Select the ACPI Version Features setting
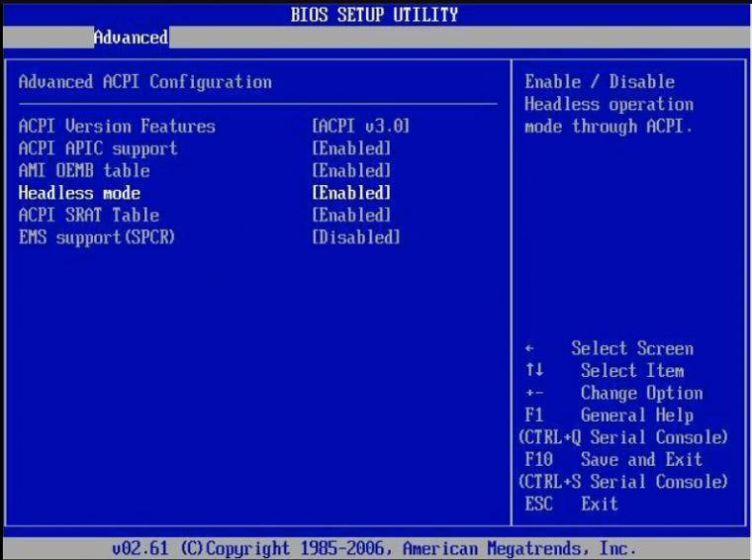The width and height of the screenshot is (752, 560). click(117, 127)
